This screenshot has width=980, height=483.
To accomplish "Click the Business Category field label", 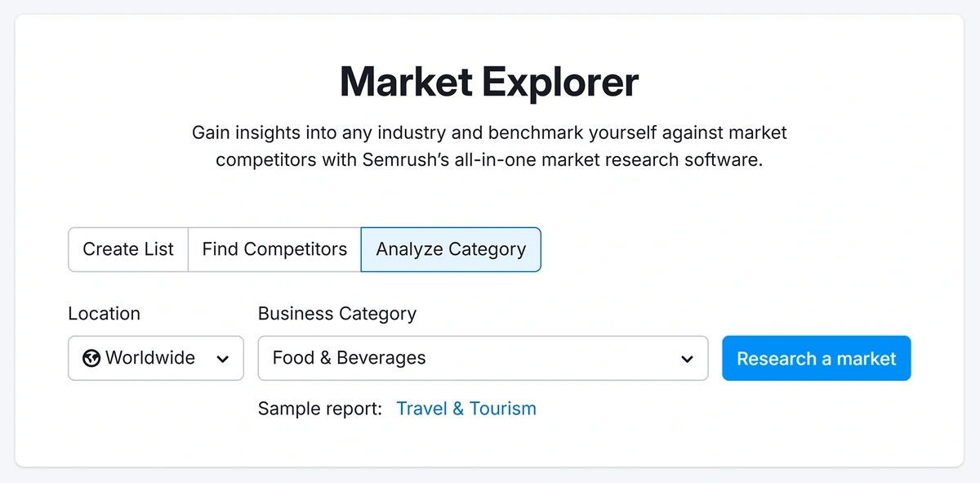I will pyautogui.click(x=337, y=314).
